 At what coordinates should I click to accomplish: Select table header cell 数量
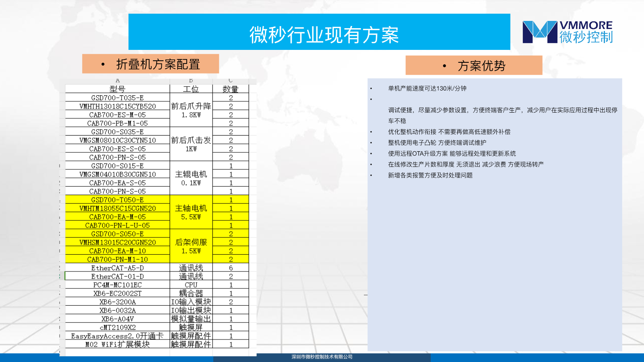pyautogui.click(x=231, y=89)
